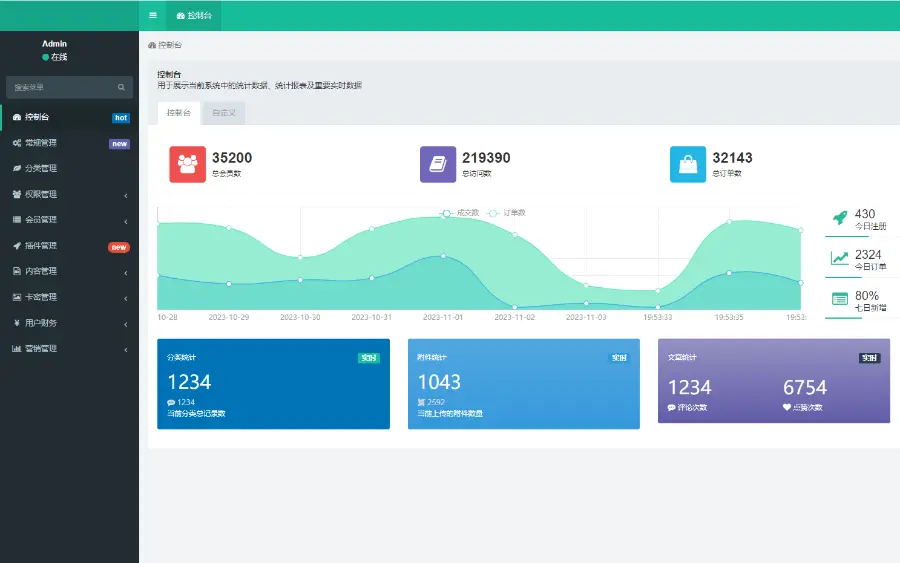Click the line chart icon beside 今日订单

pyautogui.click(x=840, y=259)
